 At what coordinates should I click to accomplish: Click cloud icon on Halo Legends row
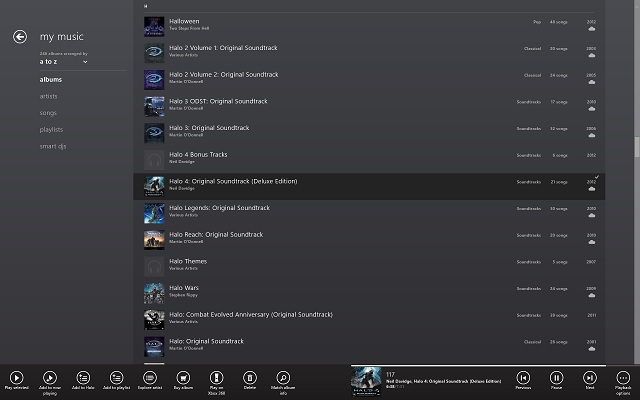click(591, 216)
